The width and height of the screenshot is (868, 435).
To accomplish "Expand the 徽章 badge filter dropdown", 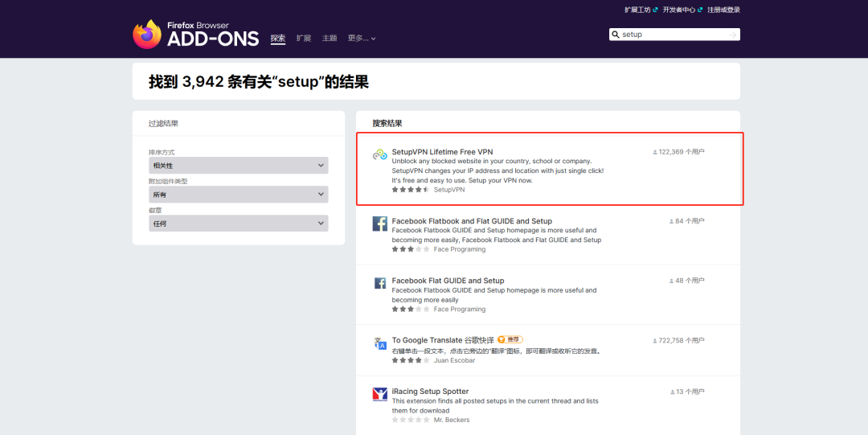I will pos(238,224).
